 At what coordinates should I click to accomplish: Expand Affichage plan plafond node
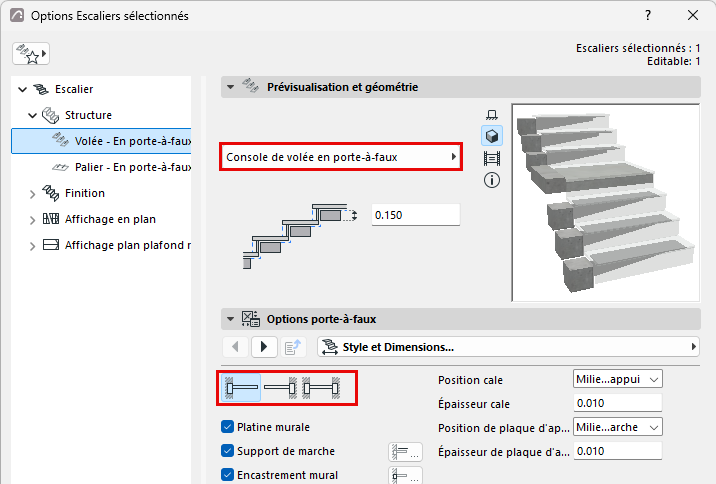coord(32,246)
